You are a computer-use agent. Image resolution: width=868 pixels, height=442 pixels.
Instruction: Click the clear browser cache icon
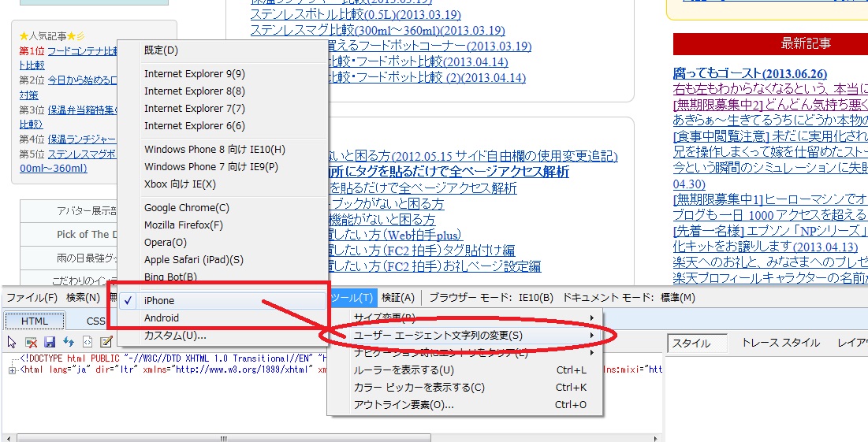point(31,342)
